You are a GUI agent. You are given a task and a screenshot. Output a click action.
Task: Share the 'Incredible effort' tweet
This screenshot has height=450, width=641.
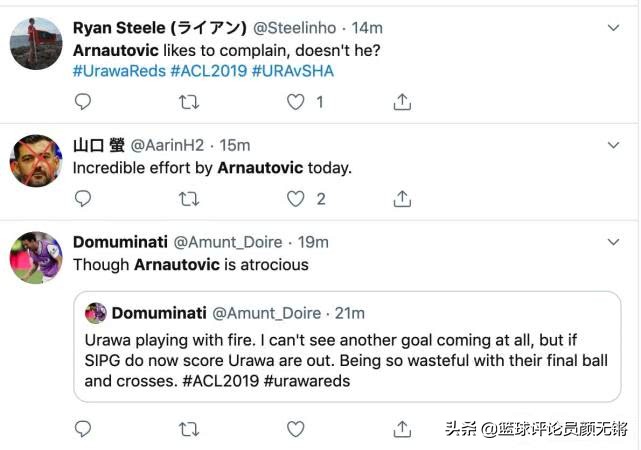(402, 199)
